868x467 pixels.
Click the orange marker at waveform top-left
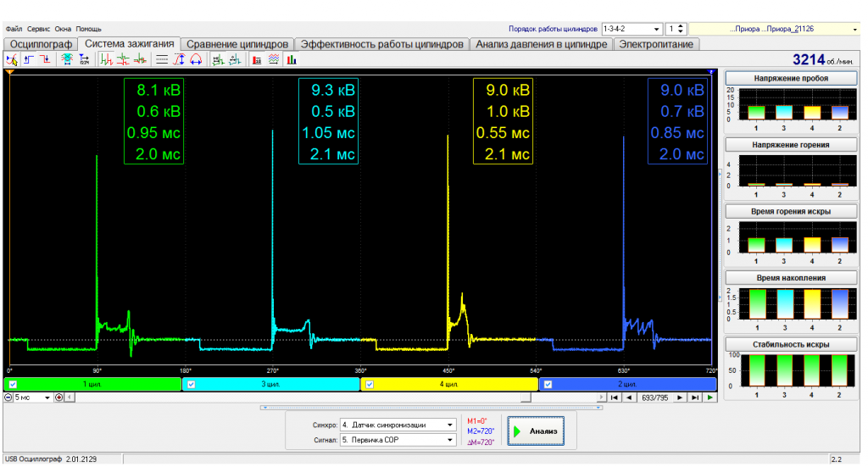coord(9,72)
